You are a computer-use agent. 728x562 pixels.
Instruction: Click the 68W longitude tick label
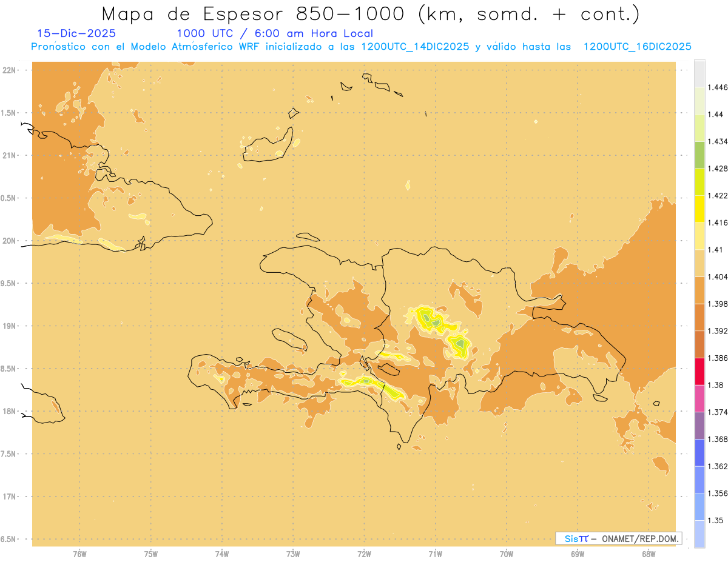649,554
